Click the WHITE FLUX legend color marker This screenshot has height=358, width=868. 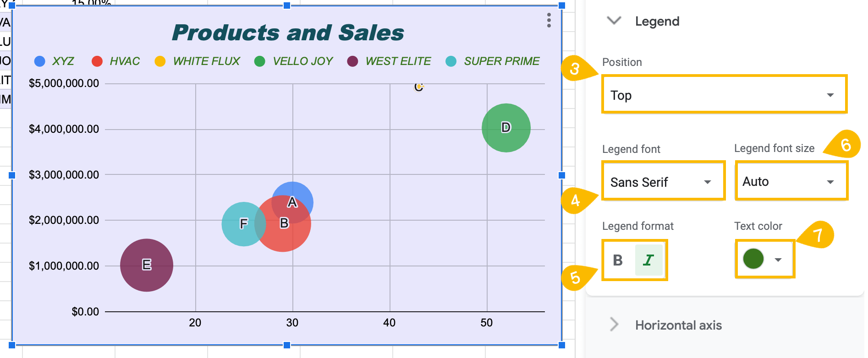[x=159, y=61]
